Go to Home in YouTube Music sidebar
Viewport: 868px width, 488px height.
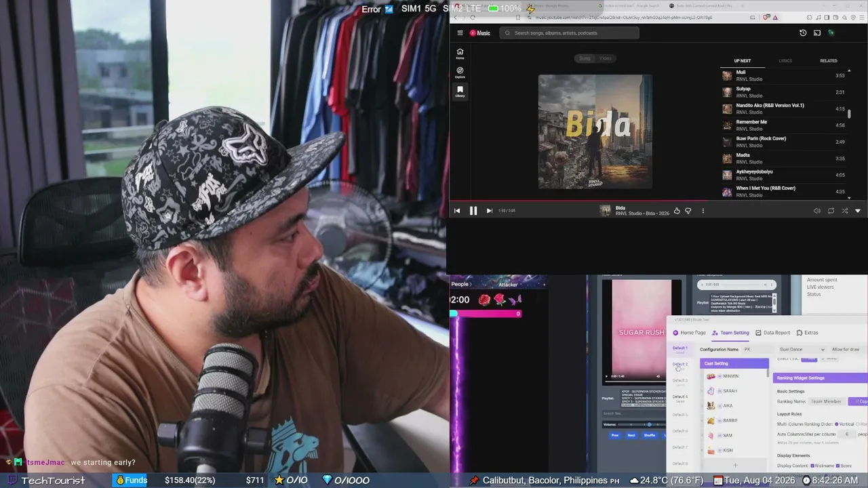[x=460, y=54]
